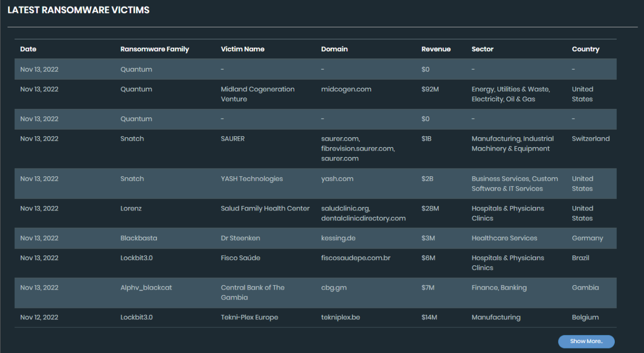Select the Salud Family Health Center row

(265, 208)
